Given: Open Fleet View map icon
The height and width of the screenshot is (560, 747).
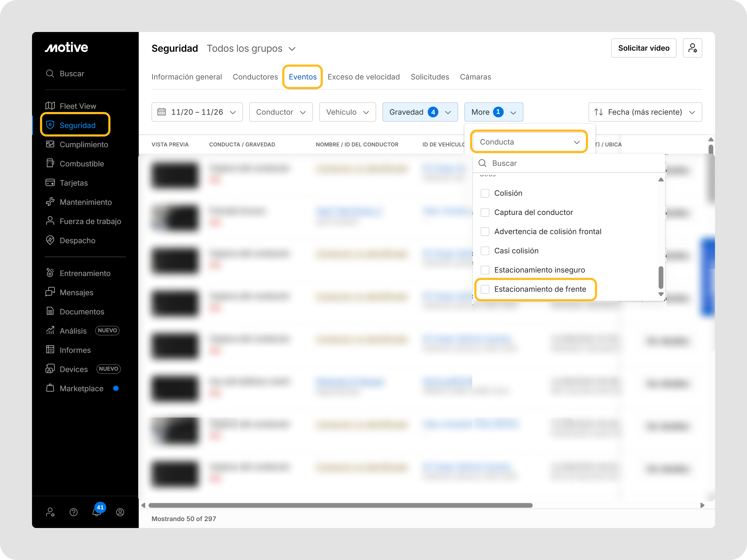Looking at the screenshot, I should [50, 106].
